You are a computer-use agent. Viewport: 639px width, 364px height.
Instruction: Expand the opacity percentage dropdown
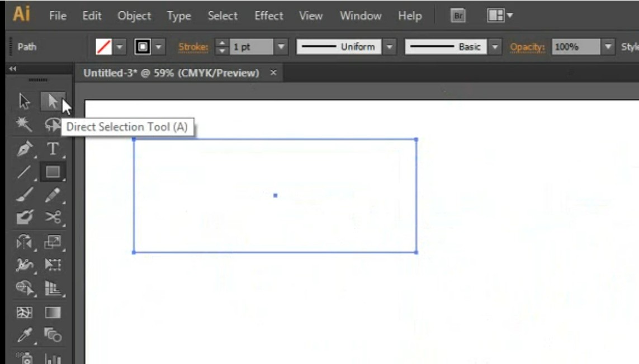tap(608, 46)
